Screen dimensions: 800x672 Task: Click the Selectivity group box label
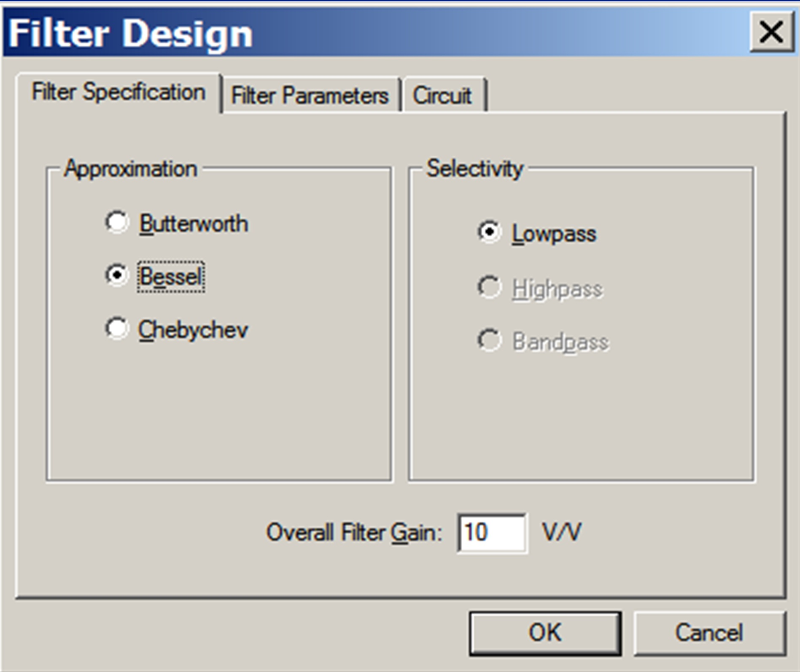coord(474,169)
